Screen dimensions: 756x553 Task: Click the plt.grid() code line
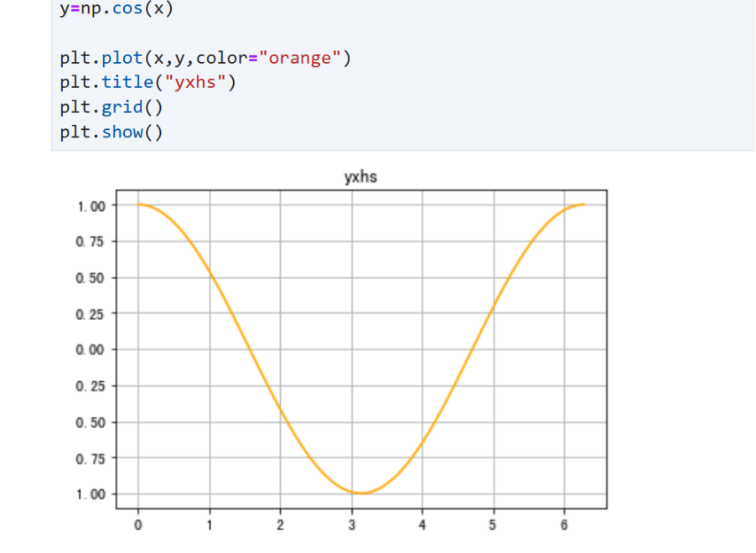pyautogui.click(x=111, y=107)
